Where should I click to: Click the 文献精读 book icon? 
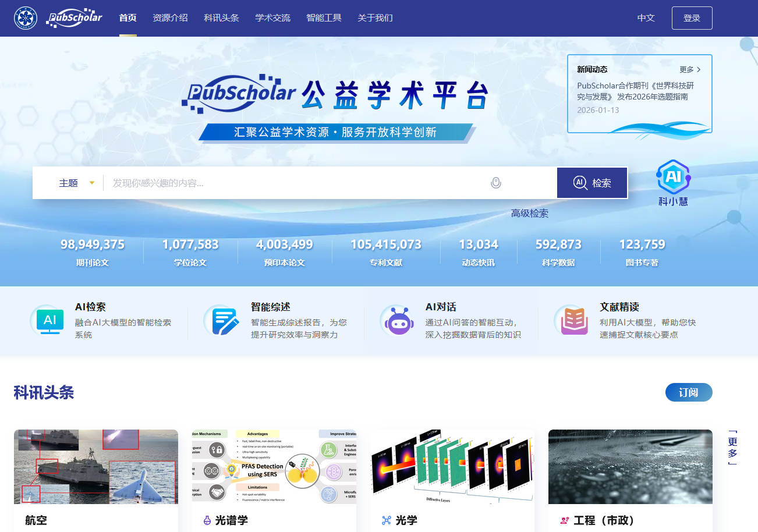(x=574, y=320)
